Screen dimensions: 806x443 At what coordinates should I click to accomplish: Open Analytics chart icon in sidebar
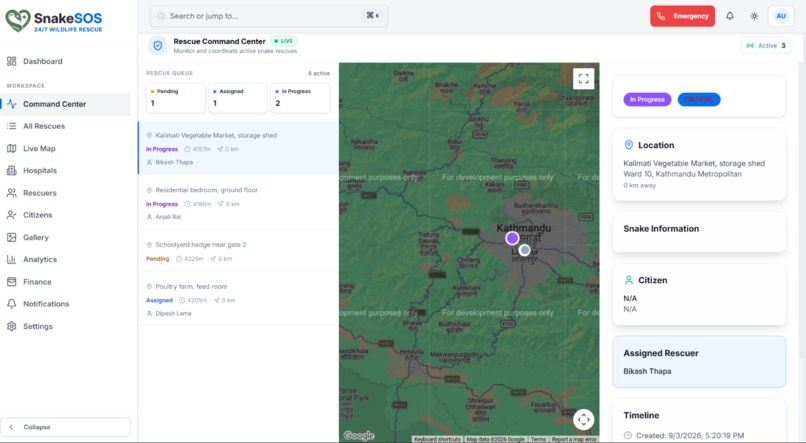click(x=11, y=260)
